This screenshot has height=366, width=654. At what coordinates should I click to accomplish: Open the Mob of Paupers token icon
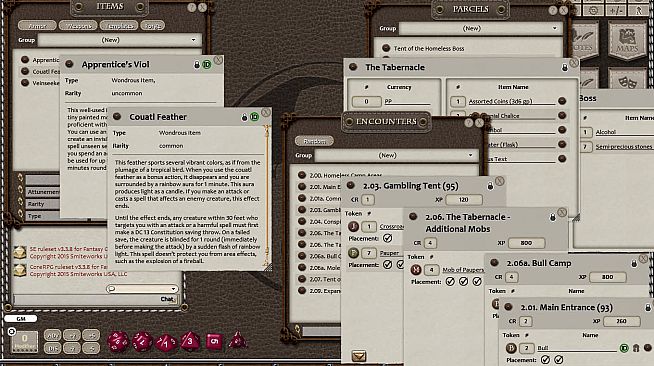[415, 270]
